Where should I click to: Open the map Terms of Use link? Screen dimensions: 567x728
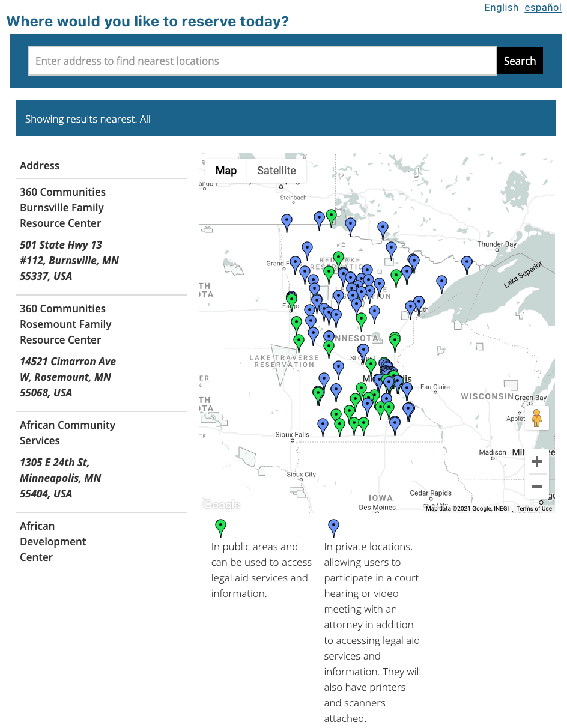click(534, 508)
